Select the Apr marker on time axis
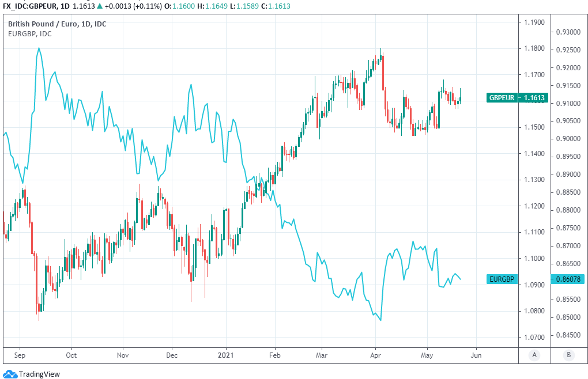This screenshot has width=588, height=379. click(375, 355)
